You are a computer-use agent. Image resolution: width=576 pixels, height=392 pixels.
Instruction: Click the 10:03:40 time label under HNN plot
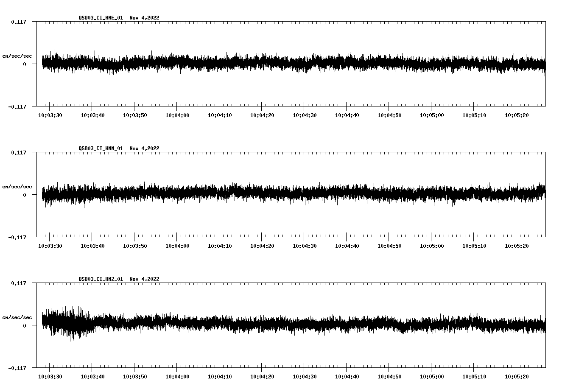92,246
